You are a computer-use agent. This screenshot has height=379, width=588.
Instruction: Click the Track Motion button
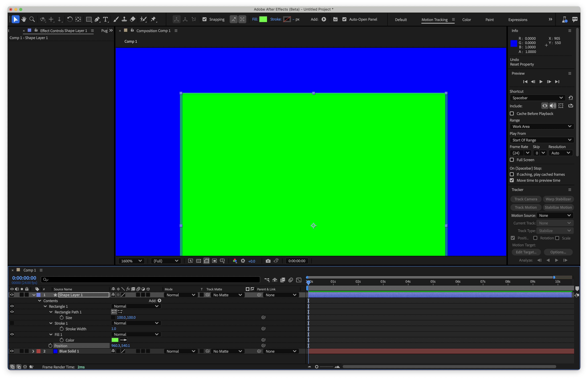[526, 207]
